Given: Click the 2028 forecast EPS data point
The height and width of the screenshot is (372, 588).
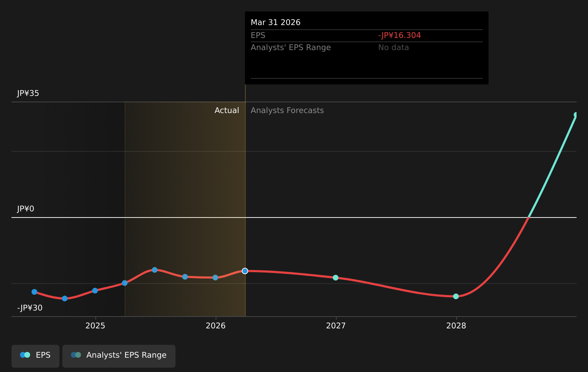Looking at the screenshot, I should [456, 296].
